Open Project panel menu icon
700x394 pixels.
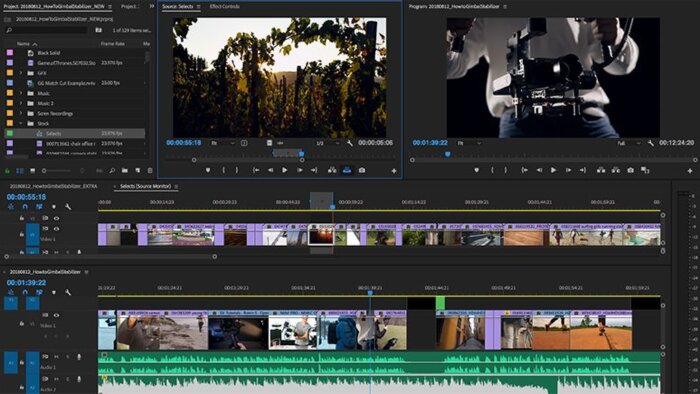pos(110,7)
